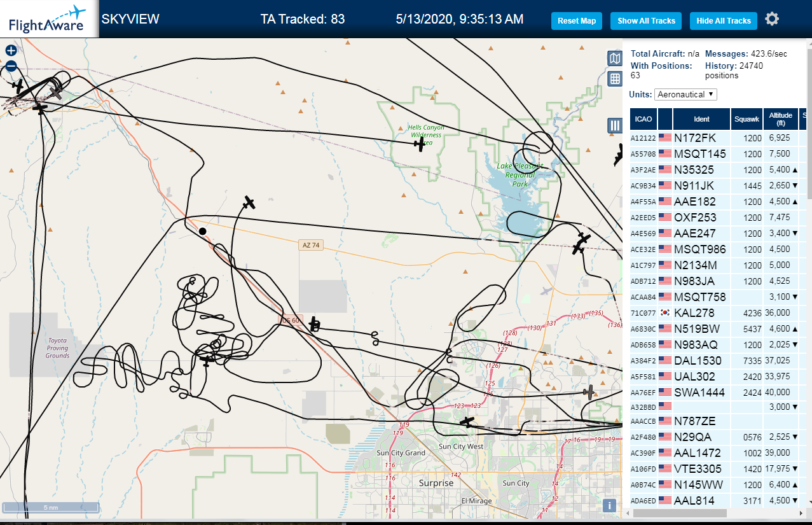Open the map layer selector icon

click(615, 59)
